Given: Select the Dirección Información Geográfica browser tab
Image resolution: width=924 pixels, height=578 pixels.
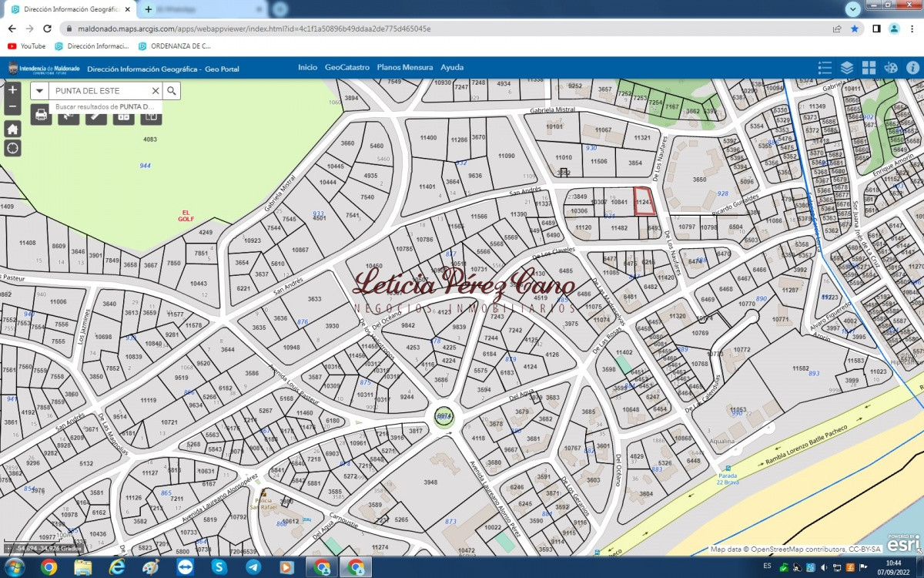Looking at the screenshot, I should point(72,9).
